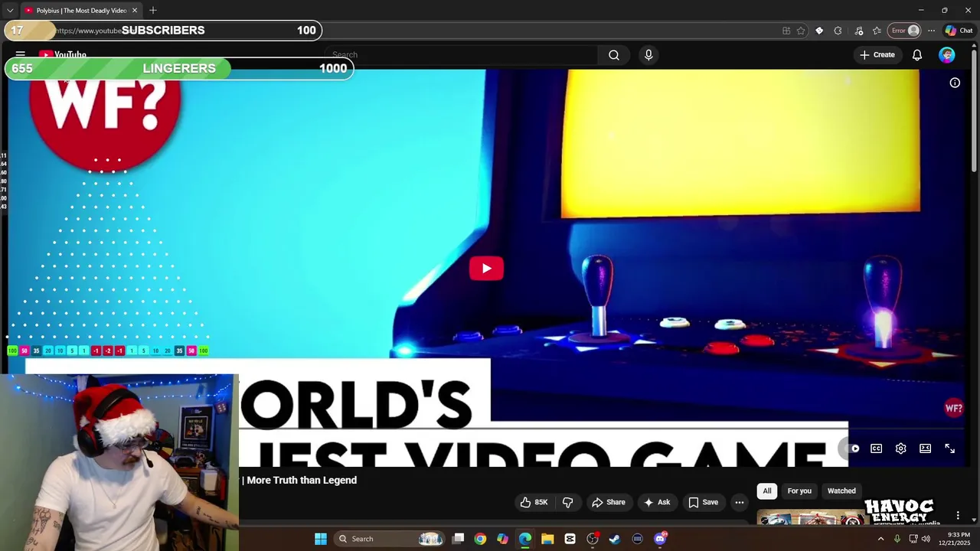980x551 pixels.
Task: Open the browser Extensions puzzle icon
Action: pyautogui.click(x=838, y=31)
